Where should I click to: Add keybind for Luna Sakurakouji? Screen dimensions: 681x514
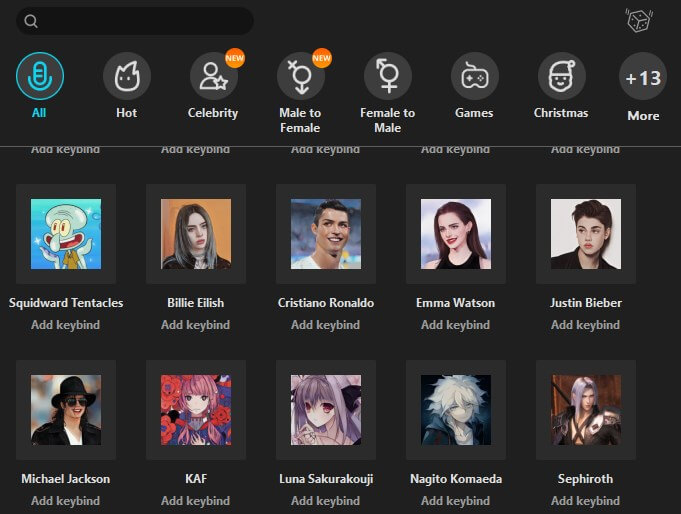tap(326, 501)
